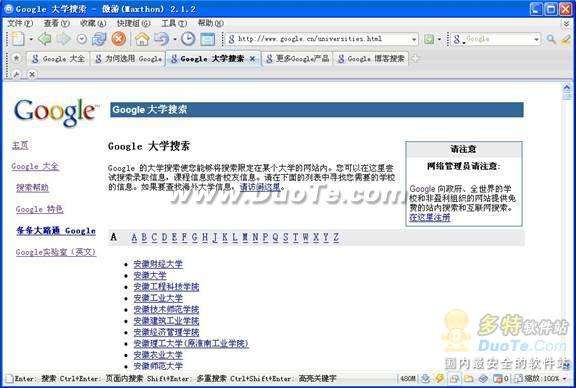Click the wrench icon below tabs
This screenshot has width=576, height=388.
(x=17, y=75)
